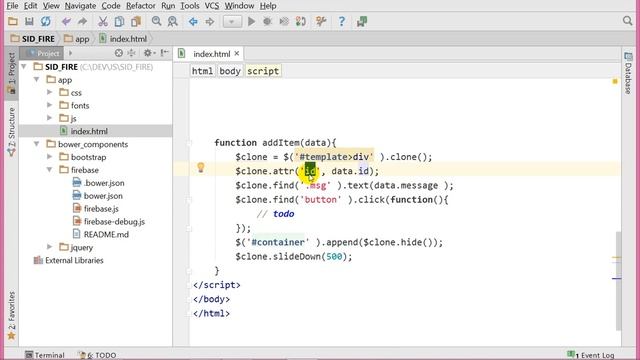The width and height of the screenshot is (640, 360).
Task: Click SID_FIRE breadcrumb in navigation bar
Action: click(33, 39)
